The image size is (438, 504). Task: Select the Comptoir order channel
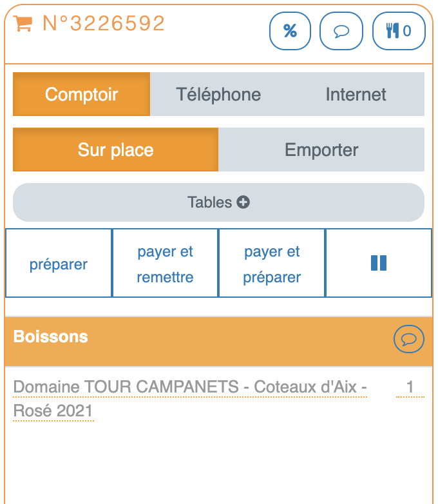click(81, 94)
